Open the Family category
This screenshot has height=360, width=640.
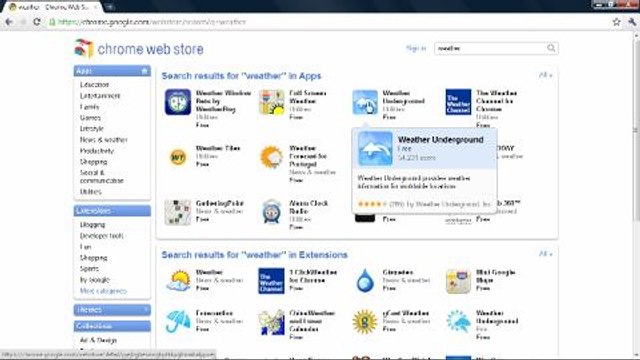[x=89, y=107]
